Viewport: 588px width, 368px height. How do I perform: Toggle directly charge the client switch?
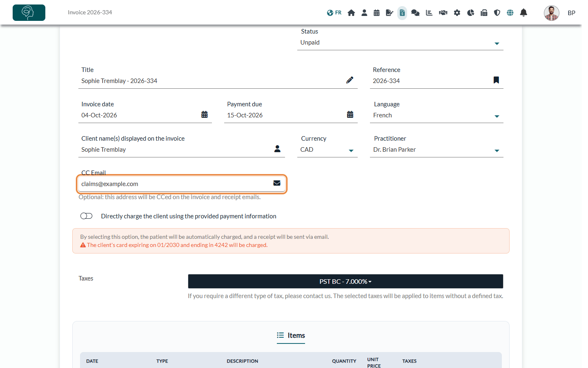tap(87, 216)
